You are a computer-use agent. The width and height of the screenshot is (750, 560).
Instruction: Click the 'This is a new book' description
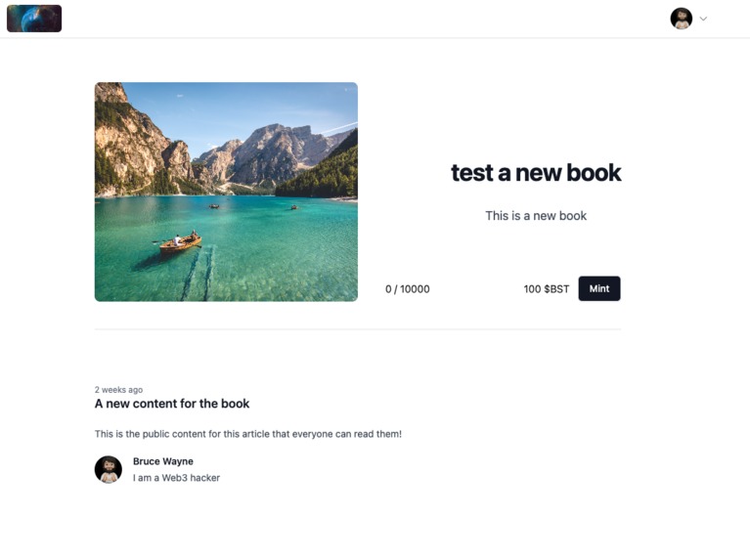click(x=536, y=216)
